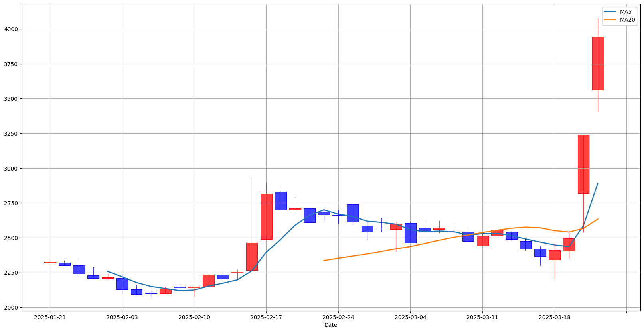
Task: Click the 3500 y-axis tick label
Action: click(11, 99)
